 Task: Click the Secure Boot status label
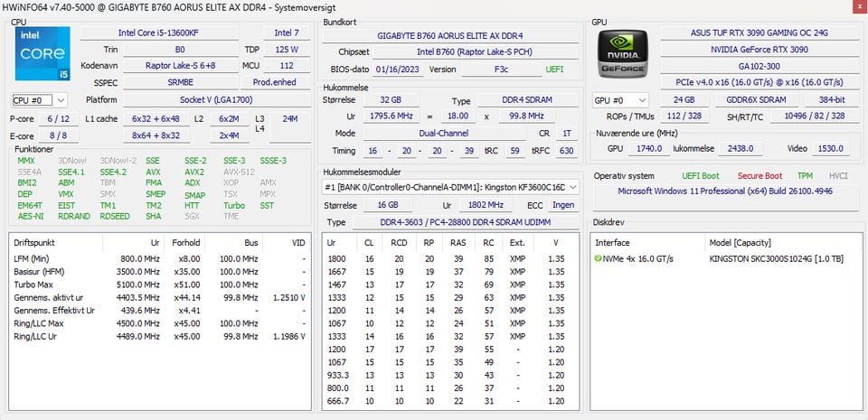pos(761,176)
